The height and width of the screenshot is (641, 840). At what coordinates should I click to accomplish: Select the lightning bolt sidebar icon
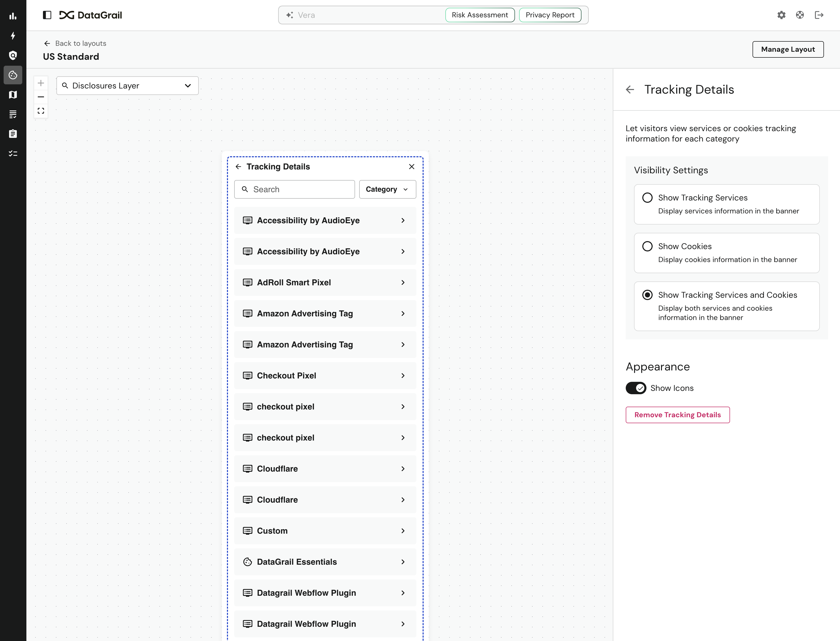(13, 35)
